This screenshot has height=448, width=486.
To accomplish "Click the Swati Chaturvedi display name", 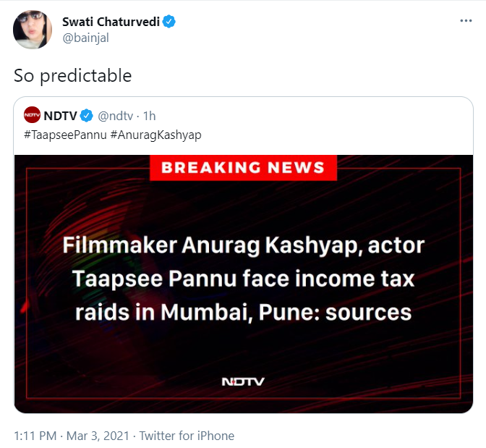I will (x=110, y=22).
